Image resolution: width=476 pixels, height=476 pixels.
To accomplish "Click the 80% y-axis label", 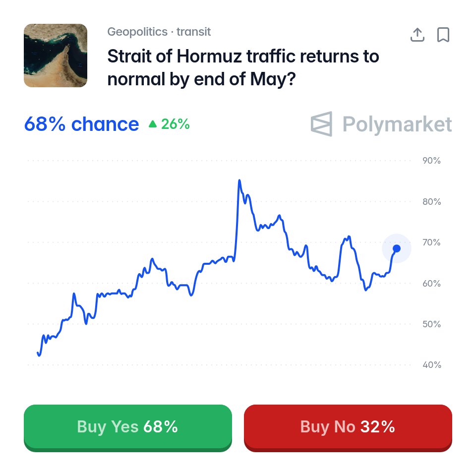I will click(431, 202).
